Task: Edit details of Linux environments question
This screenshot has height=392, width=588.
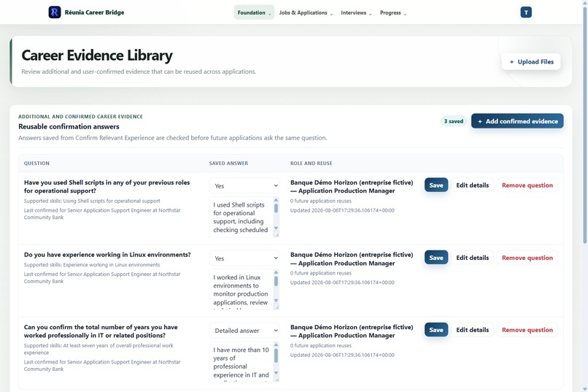Action: (x=472, y=258)
